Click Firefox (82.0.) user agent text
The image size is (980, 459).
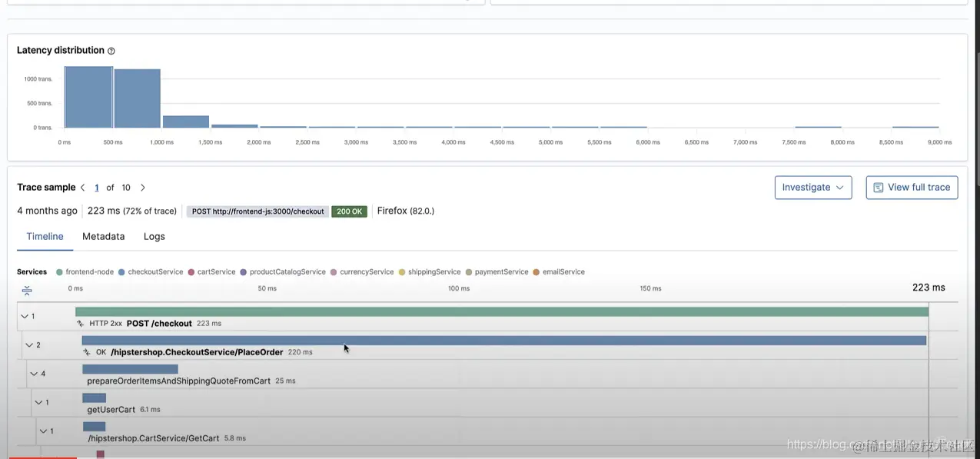click(406, 211)
